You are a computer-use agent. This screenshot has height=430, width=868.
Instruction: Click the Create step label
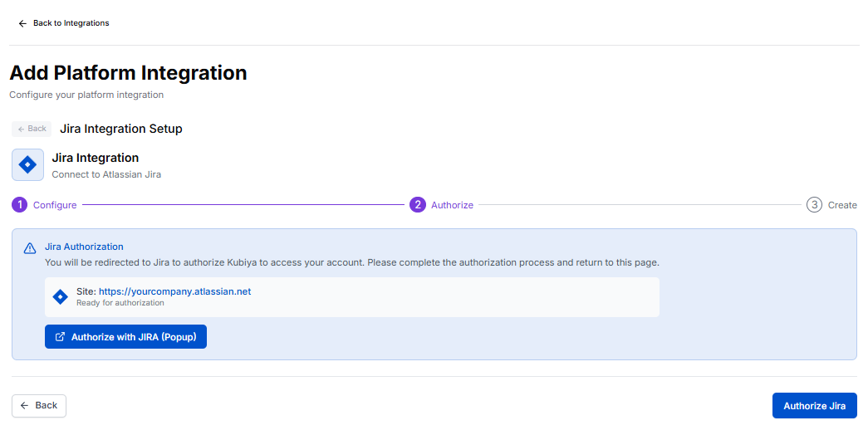[x=842, y=205]
